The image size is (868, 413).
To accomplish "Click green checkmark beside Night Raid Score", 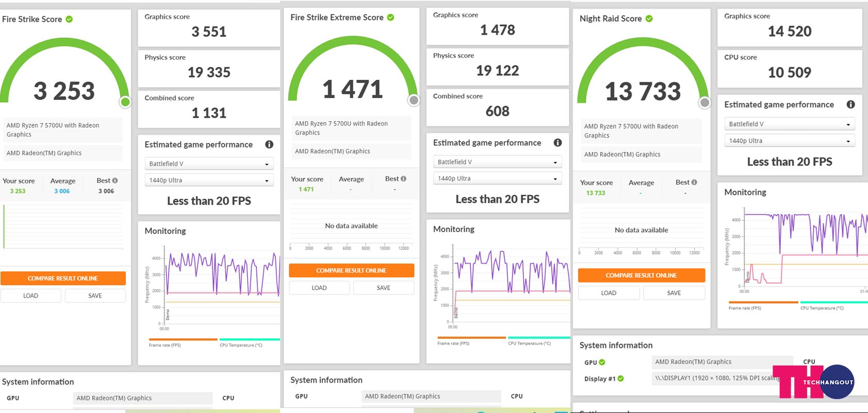I will (649, 19).
